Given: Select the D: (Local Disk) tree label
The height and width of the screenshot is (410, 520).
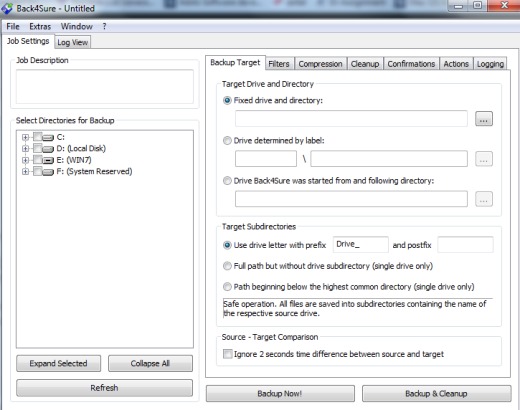Looking at the screenshot, I should (x=81, y=149).
